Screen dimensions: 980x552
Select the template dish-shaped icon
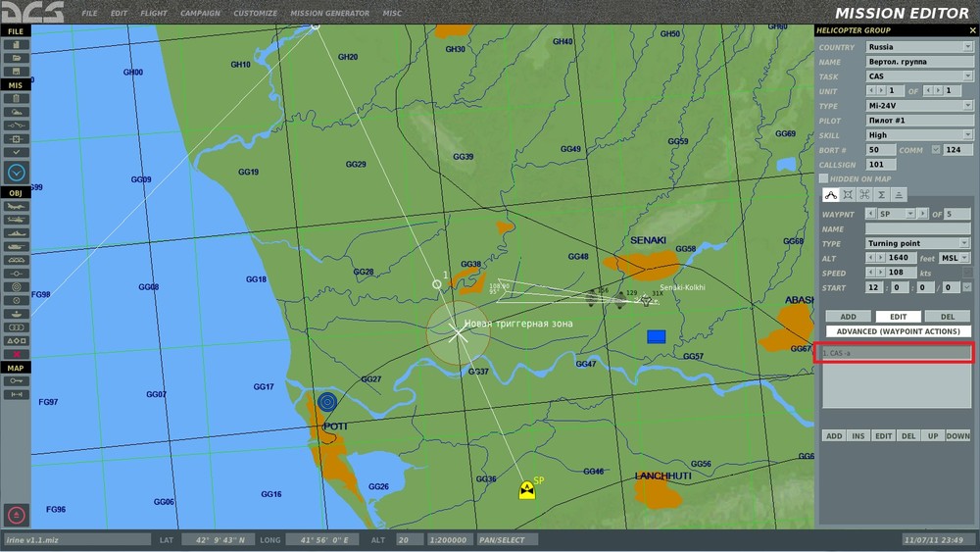(17, 314)
